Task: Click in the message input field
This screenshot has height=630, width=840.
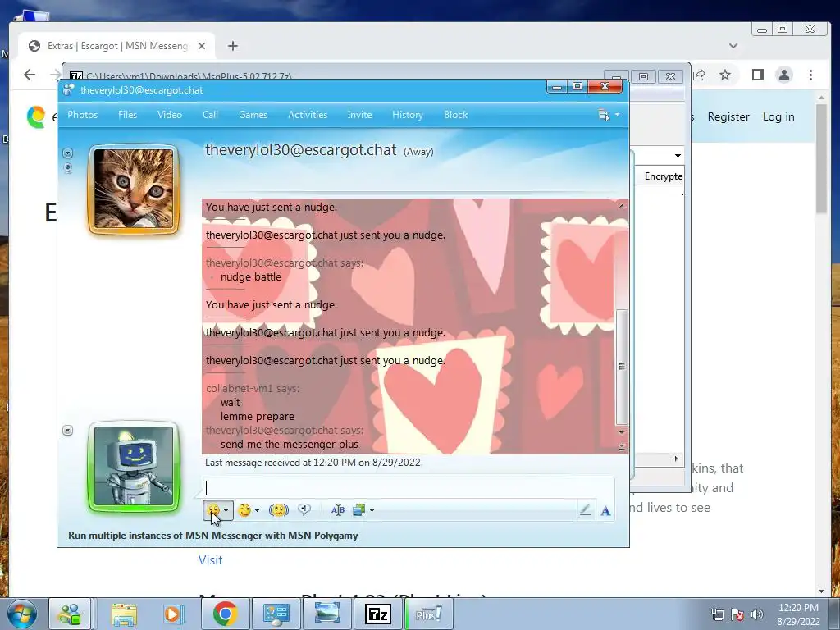Action: (x=409, y=487)
